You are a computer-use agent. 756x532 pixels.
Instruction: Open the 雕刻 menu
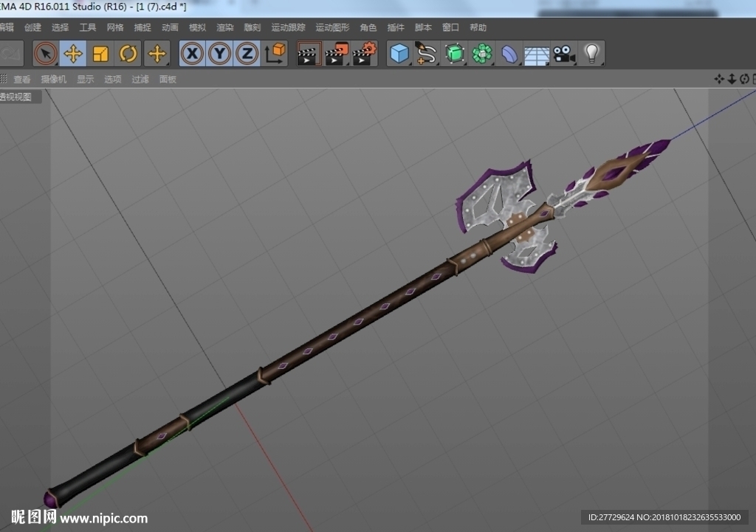point(252,27)
